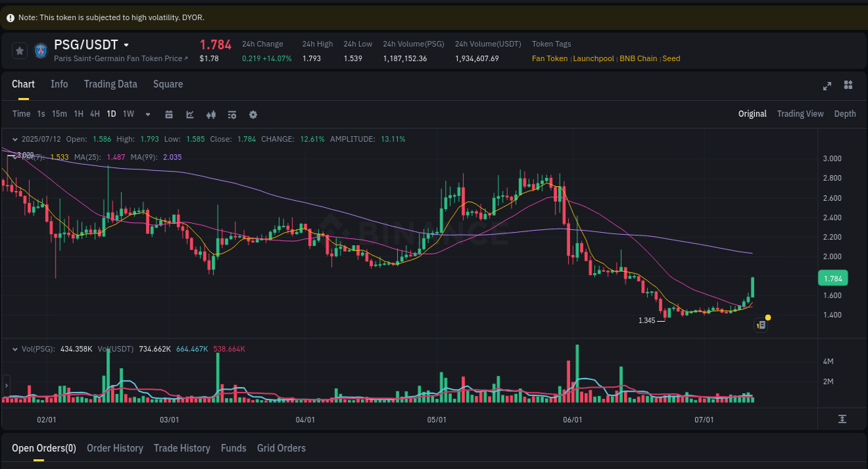The image size is (868, 469).
Task: Click the BNB Chain token tag
Action: [x=638, y=58]
